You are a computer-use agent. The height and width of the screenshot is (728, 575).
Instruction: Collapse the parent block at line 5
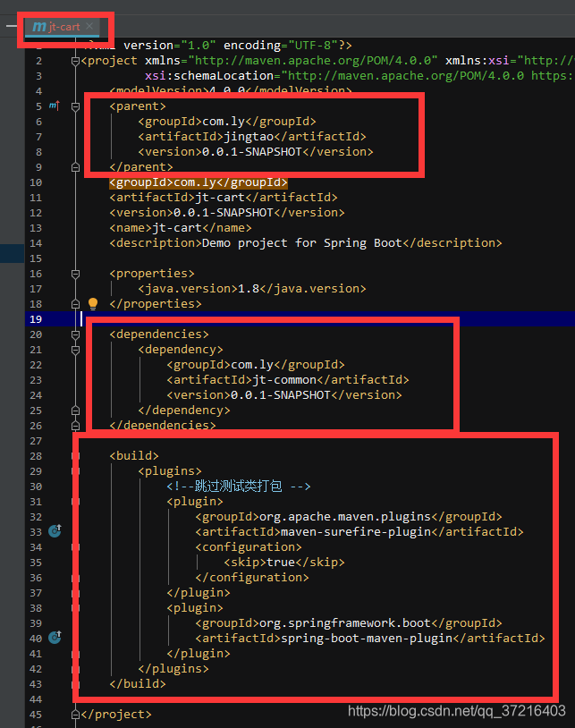[75, 106]
